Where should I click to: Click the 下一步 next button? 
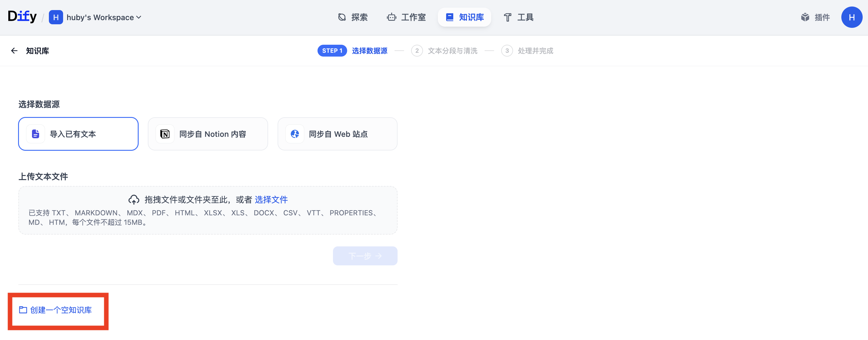365,256
